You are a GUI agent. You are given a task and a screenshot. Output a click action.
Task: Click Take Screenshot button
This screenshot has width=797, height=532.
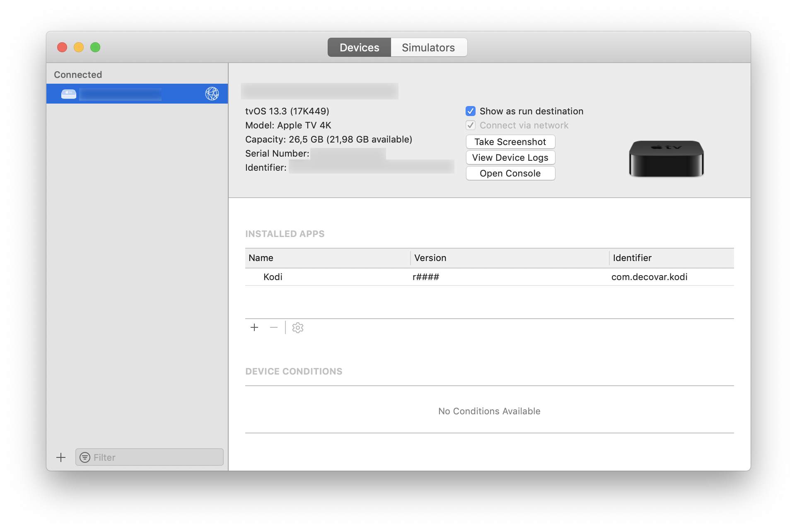pos(510,141)
